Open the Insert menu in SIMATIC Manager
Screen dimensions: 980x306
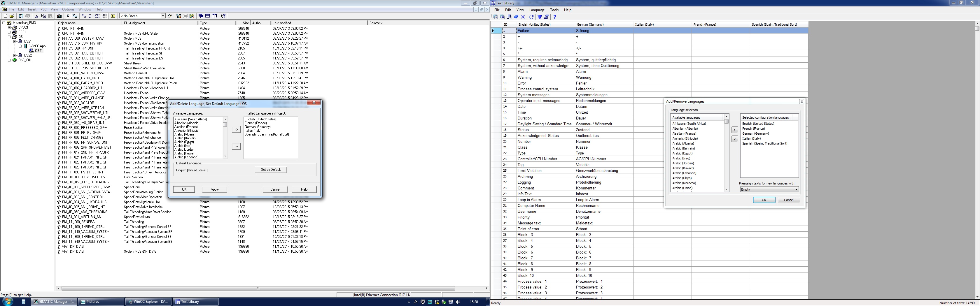pos(32,9)
